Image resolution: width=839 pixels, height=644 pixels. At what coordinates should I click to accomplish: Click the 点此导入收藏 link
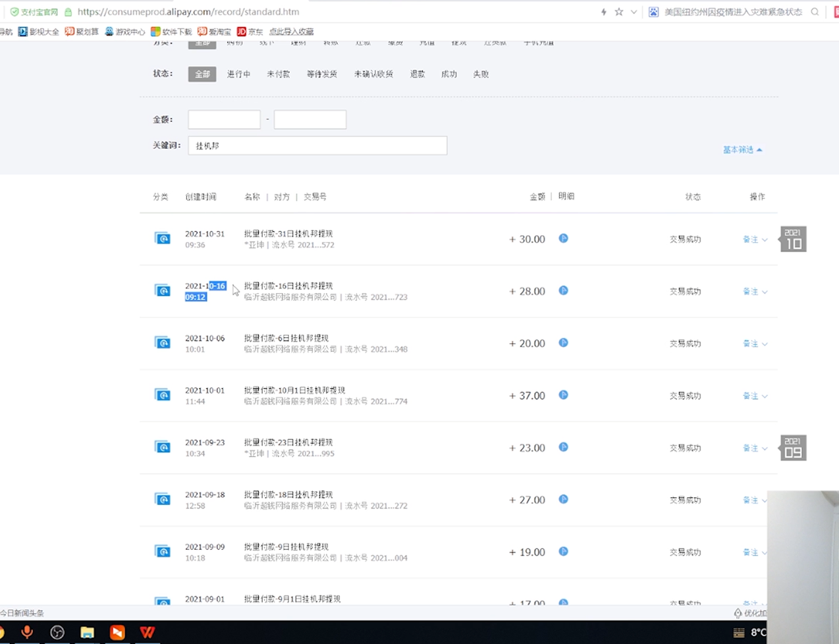(292, 31)
